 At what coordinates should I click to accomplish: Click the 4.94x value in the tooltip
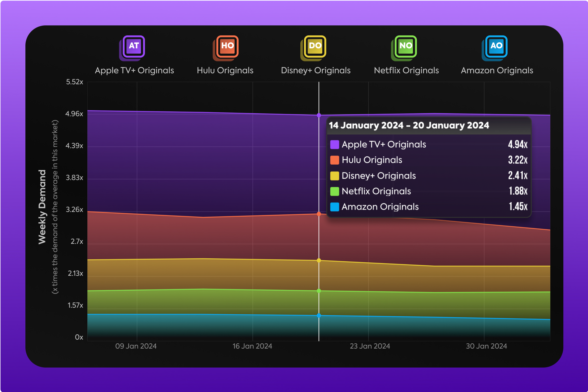tap(518, 144)
